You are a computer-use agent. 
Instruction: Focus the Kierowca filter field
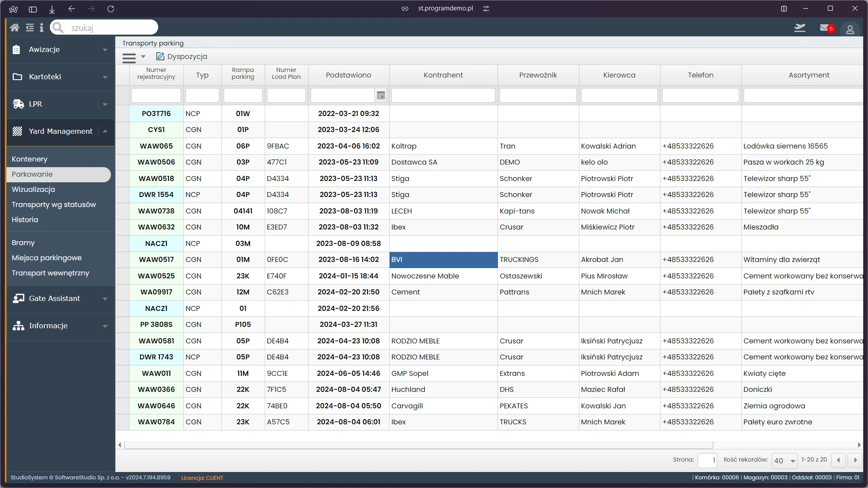click(619, 95)
